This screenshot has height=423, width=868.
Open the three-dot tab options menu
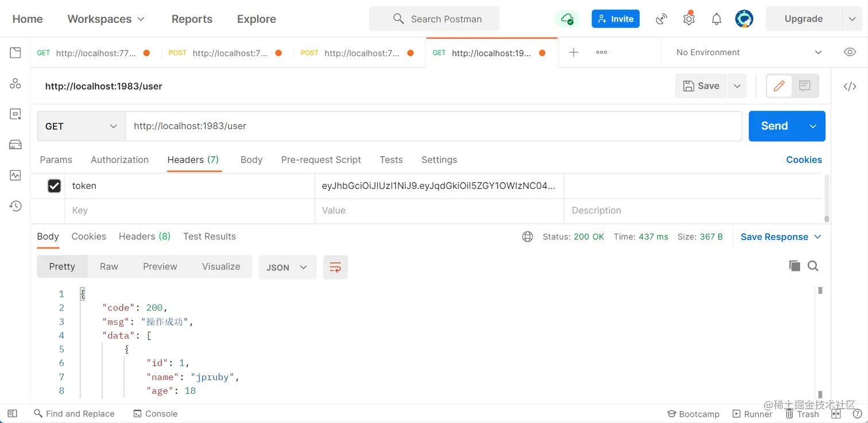pos(601,52)
